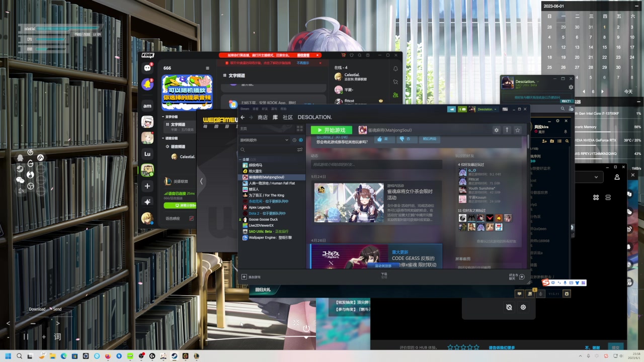Select KOOK server labeled Lu
The height and width of the screenshot is (362, 644).
(147, 154)
